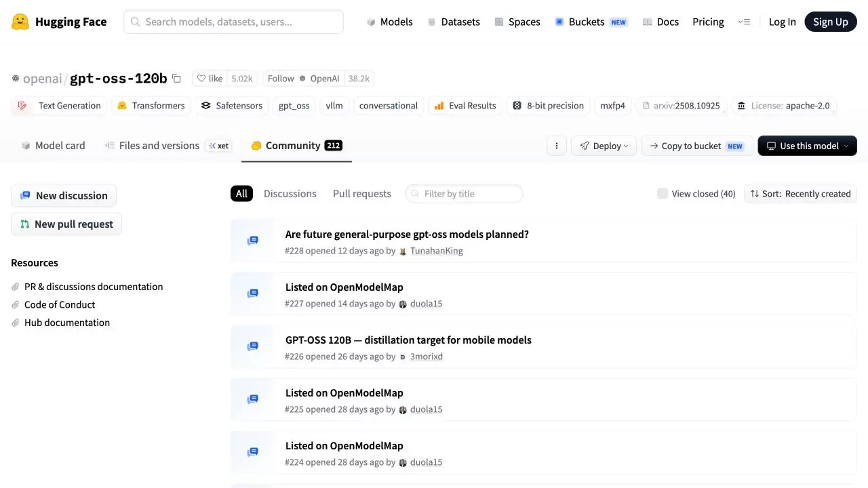Viewport: 868px width, 488px height.
Task: Open the arxiv:2508.10925 tag
Action: coord(681,106)
